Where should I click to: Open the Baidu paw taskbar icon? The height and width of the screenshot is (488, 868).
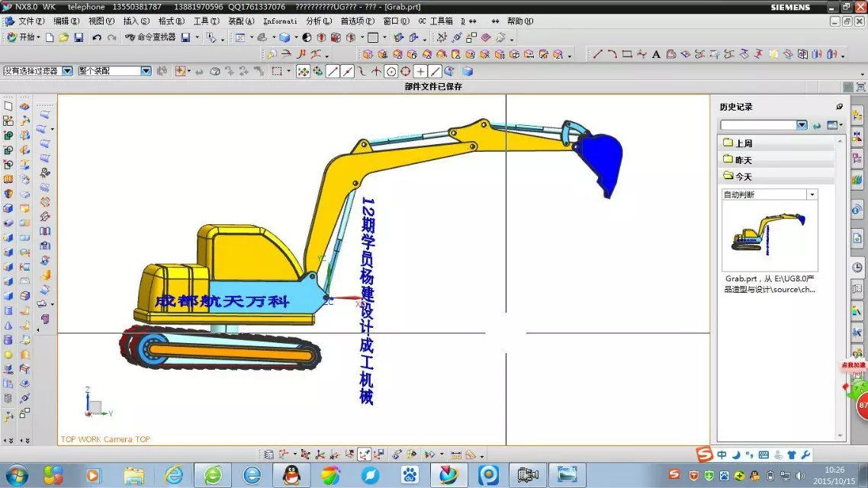[410, 475]
